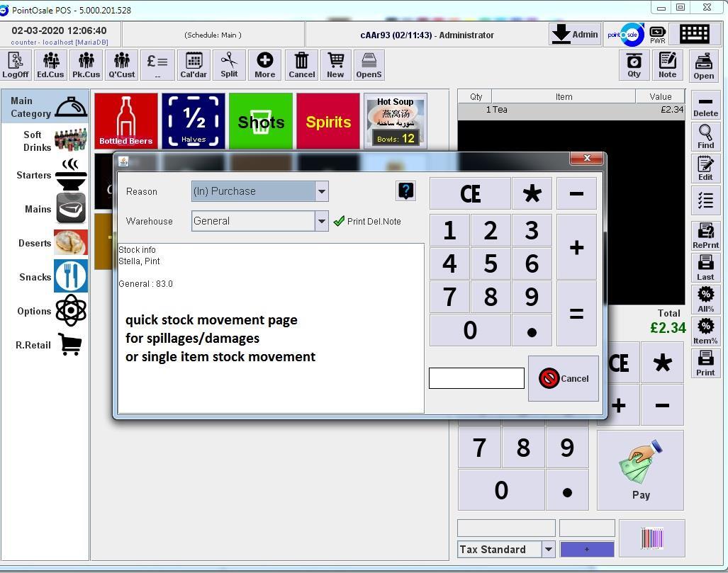The width and height of the screenshot is (728, 573).
Task: Click the RePrnt receipt icon
Action: tap(705, 236)
